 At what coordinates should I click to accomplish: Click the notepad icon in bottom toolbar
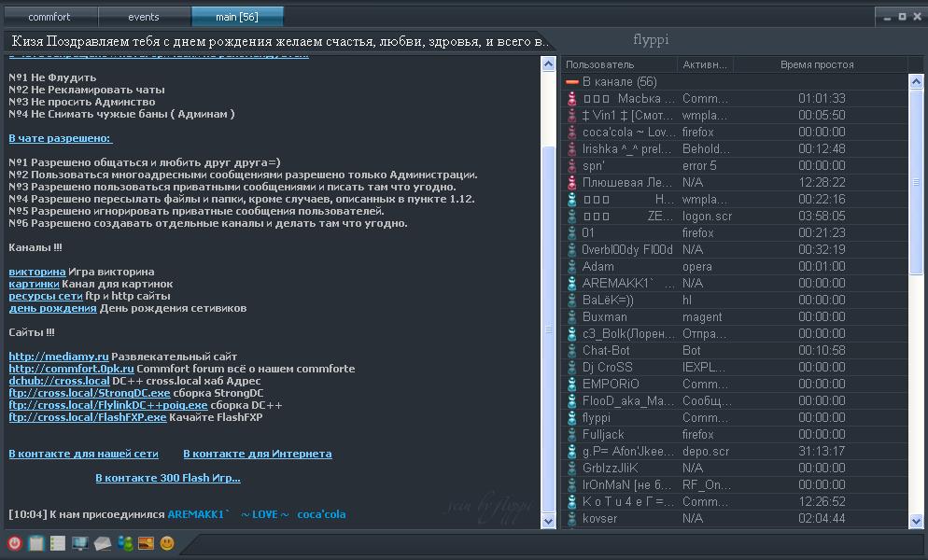[x=35, y=543]
